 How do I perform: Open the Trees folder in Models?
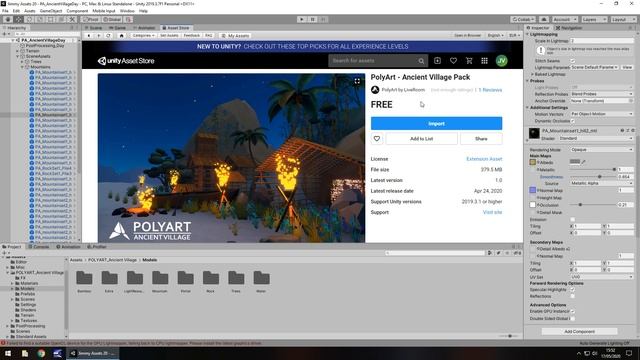(236, 281)
